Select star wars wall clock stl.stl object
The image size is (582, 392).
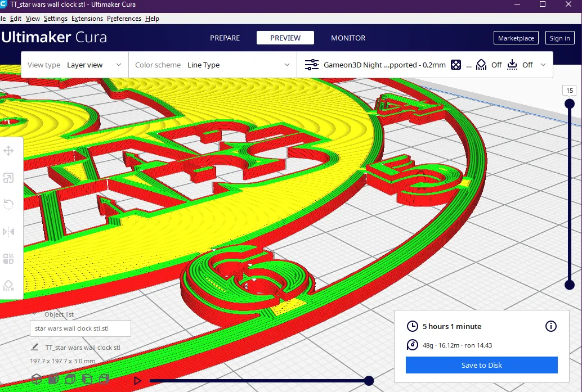click(x=80, y=328)
